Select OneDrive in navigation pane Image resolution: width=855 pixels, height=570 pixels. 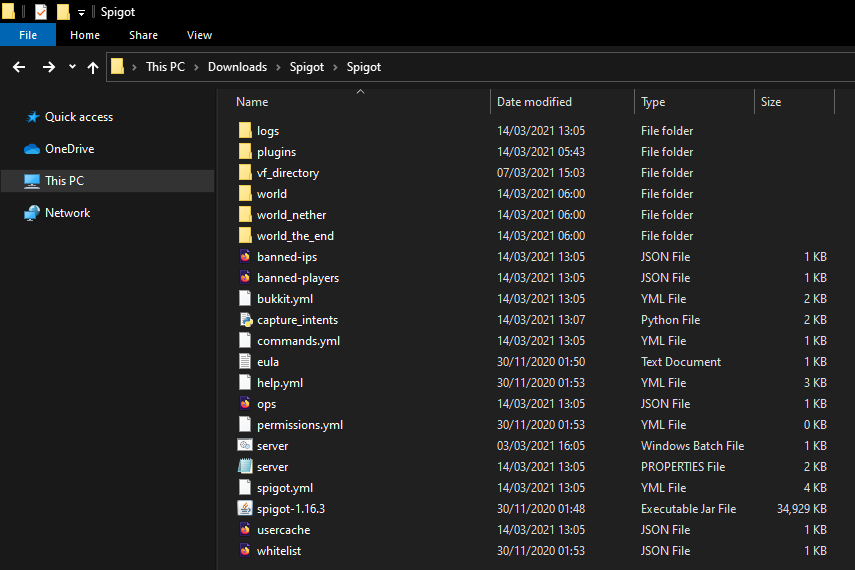[70, 149]
